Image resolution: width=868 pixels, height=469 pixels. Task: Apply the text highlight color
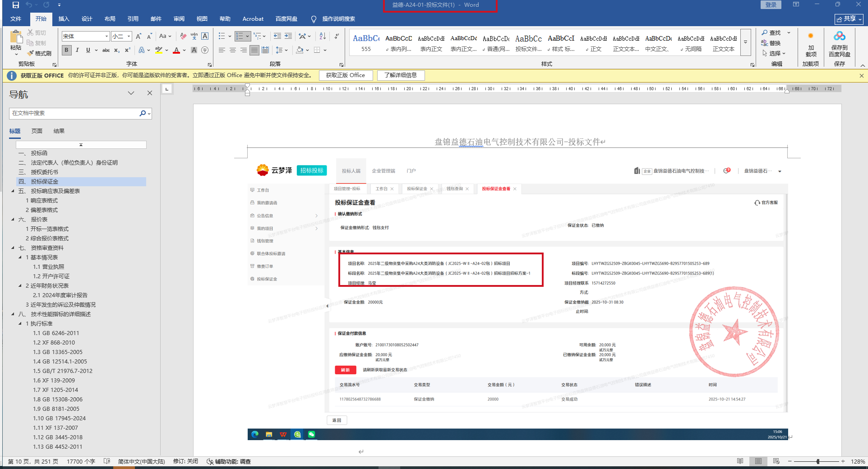pyautogui.click(x=158, y=50)
